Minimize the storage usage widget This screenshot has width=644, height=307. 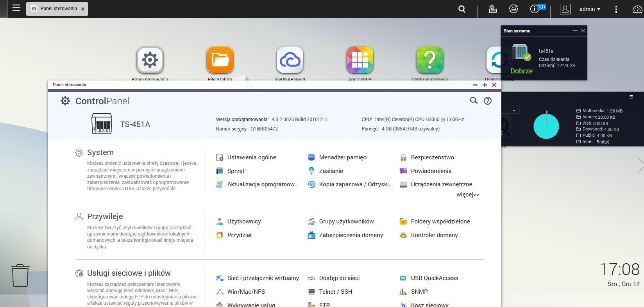[639, 97]
